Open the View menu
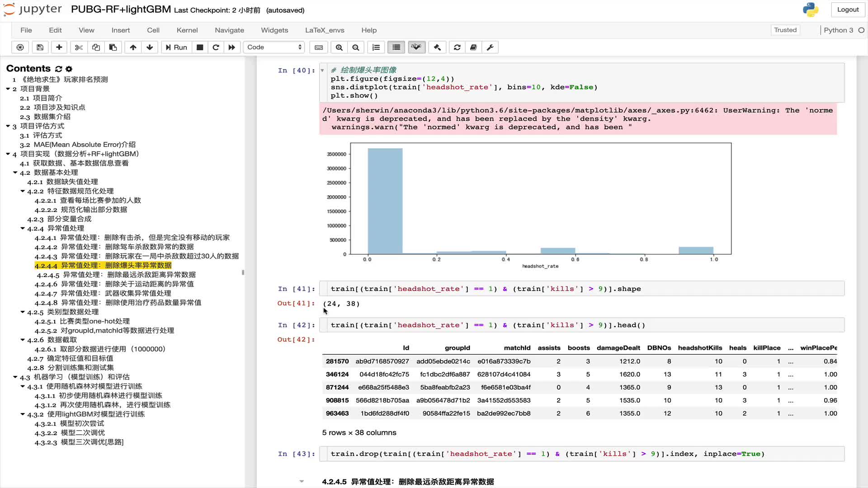Viewport: 868px width, 488px height. [x=86, y=30]
